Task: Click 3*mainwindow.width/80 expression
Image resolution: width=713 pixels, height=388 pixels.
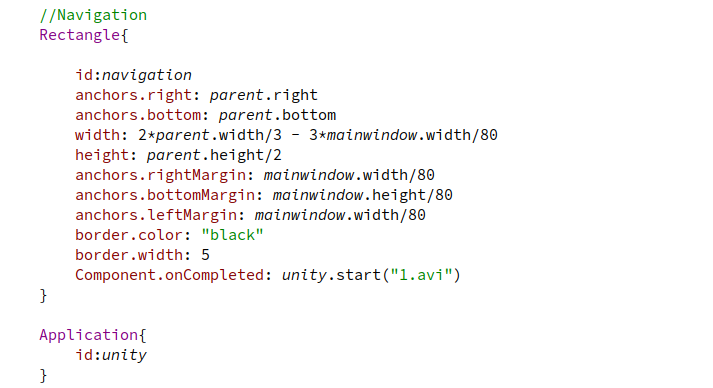Action: click(x=403, y=135)
